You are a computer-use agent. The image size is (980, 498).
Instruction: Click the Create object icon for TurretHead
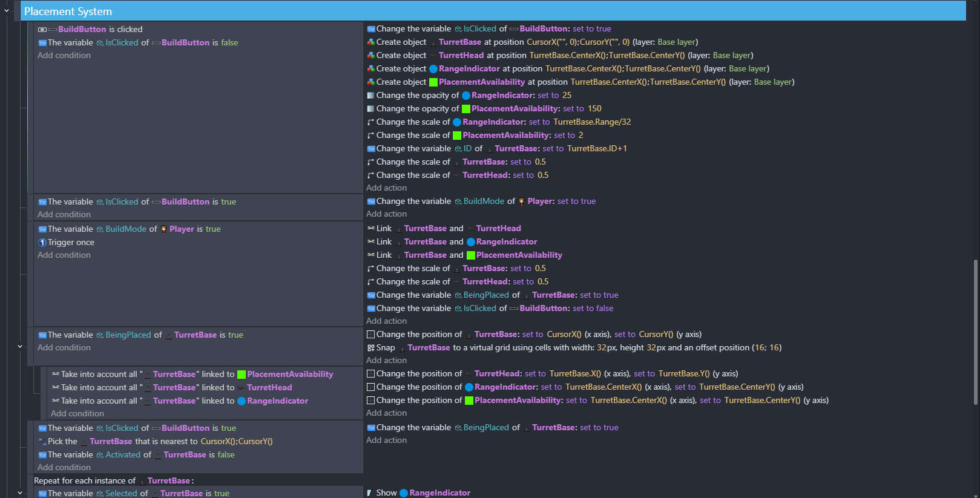(x=371, y=56)
